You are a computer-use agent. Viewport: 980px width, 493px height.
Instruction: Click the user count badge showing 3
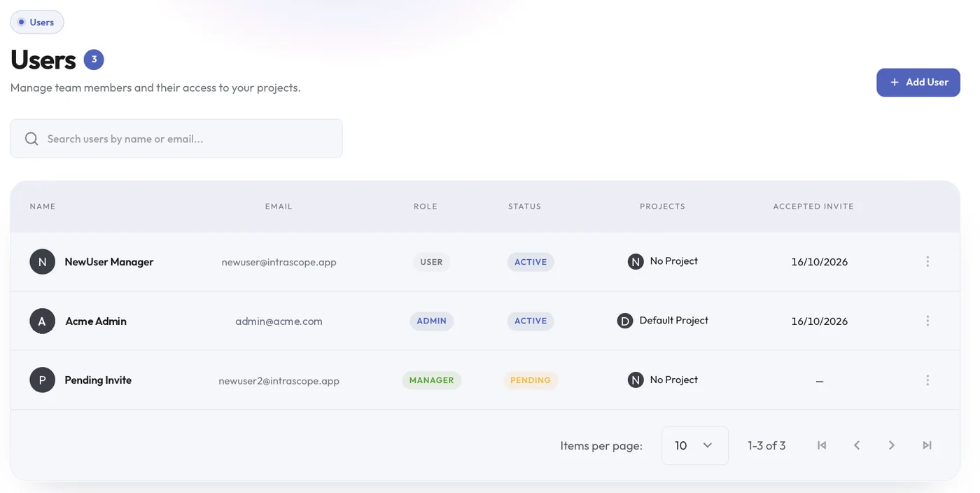(x=94, y=60)
